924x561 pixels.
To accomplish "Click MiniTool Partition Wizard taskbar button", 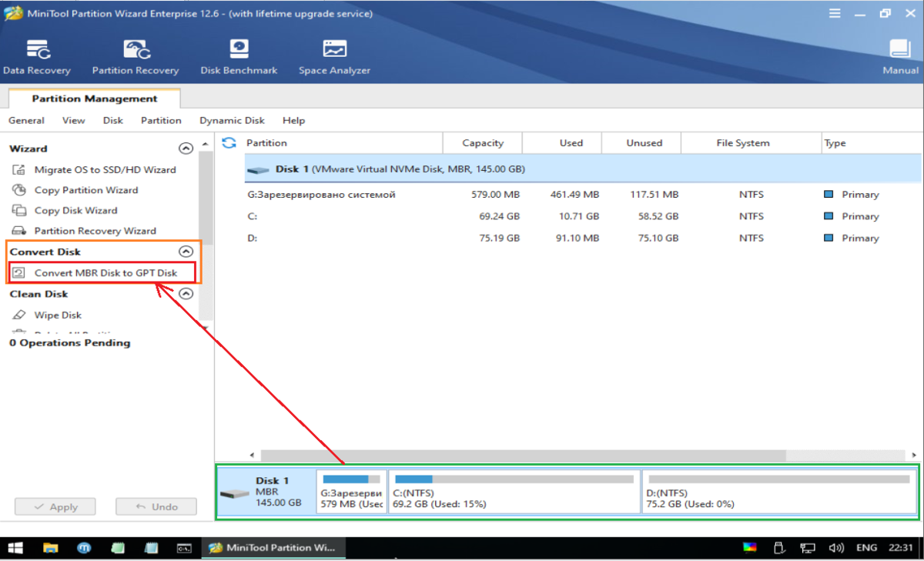I will (x=273, y=548).
